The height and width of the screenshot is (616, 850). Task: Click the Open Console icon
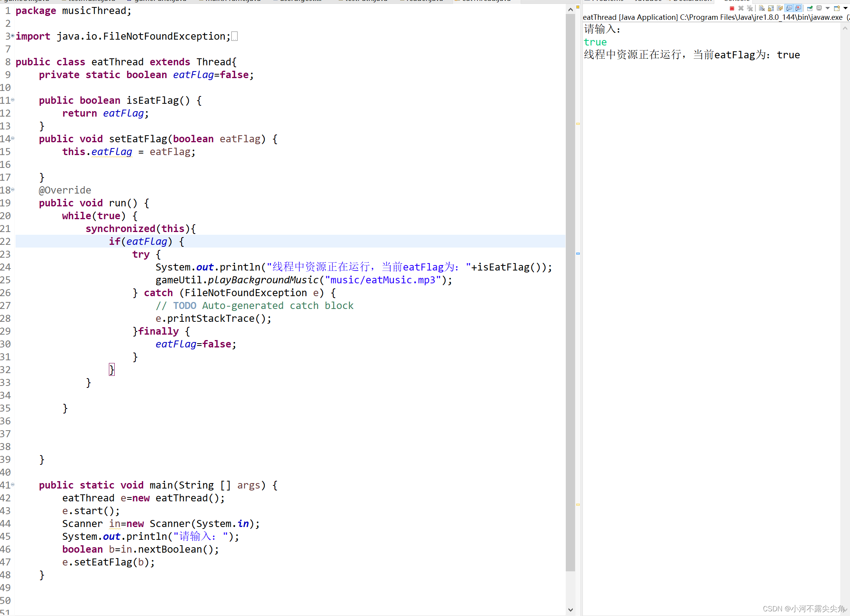[837, 8]
